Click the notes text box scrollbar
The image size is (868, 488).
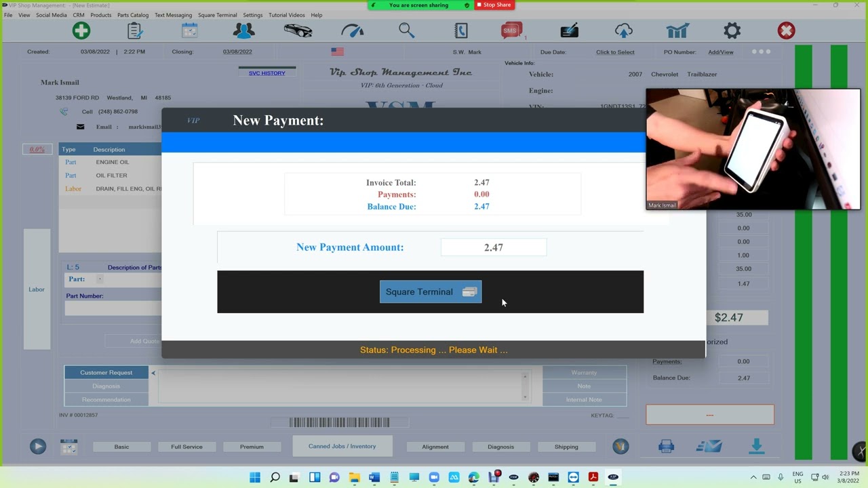525,386
